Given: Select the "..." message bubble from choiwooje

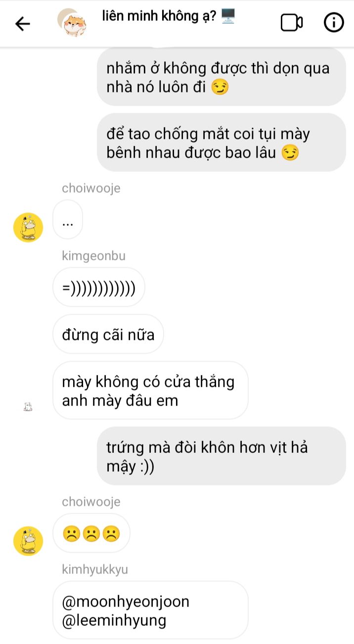Looking at the screenshot, I should (x=68, y=219).
